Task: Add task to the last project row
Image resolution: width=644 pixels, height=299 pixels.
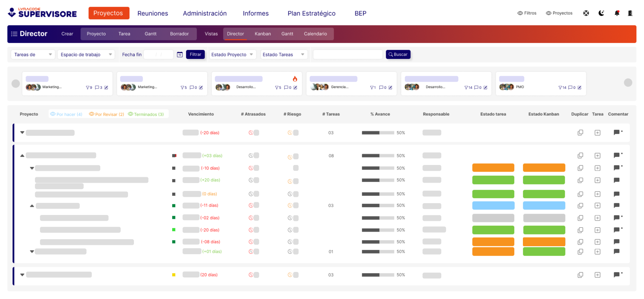Action: (x=598, y=275)
